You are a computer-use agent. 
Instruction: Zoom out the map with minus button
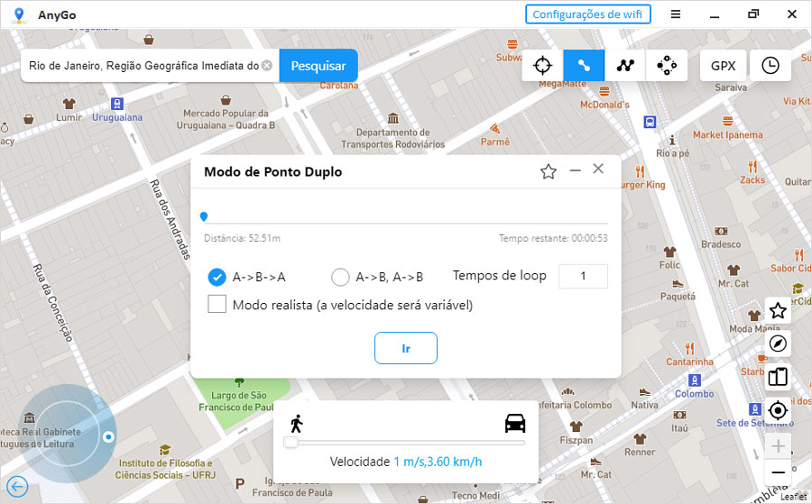(778, 472)
